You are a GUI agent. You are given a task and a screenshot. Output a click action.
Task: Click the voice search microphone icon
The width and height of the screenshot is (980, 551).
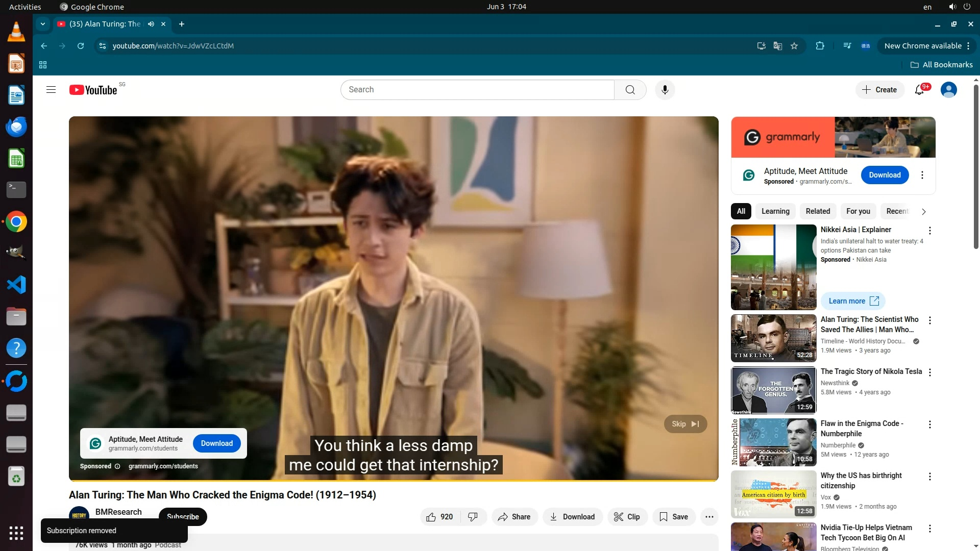point(665,90)
